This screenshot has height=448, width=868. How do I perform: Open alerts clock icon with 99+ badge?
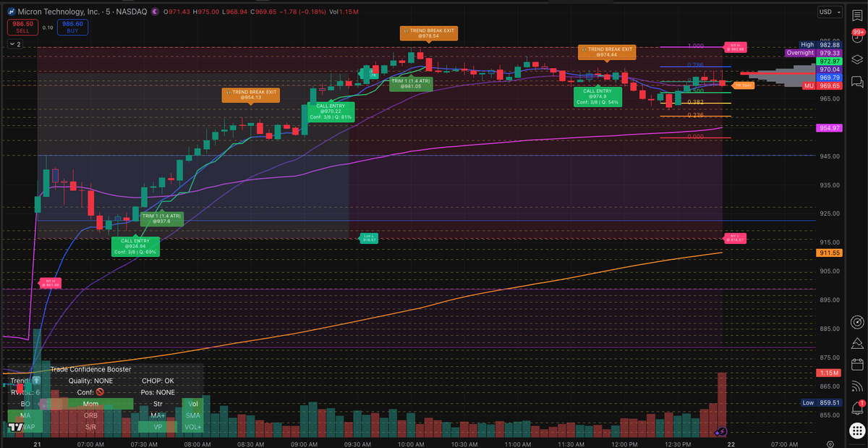(x=857, y=36)
